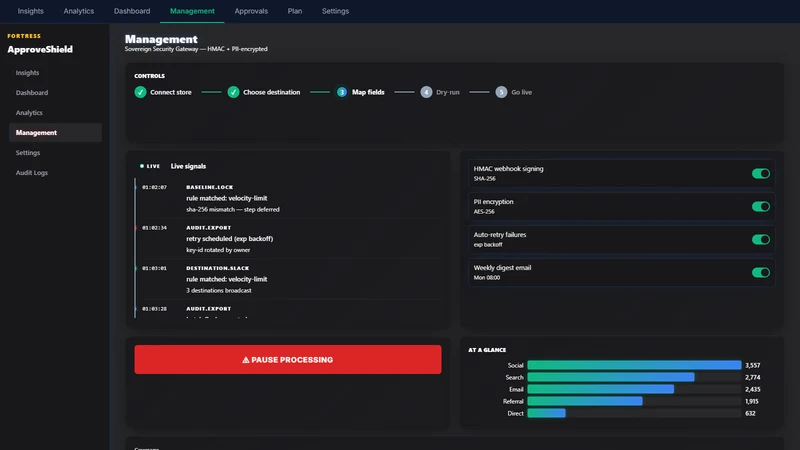This screenshot has width=800, height=450.
Task: Click step 3 Map fields circle
Action: click(x=342, y=92)
